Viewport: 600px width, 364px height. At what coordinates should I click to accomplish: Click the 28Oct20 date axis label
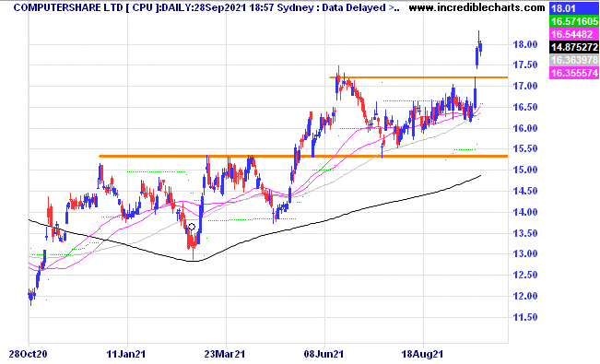click(x=28, y=354)
